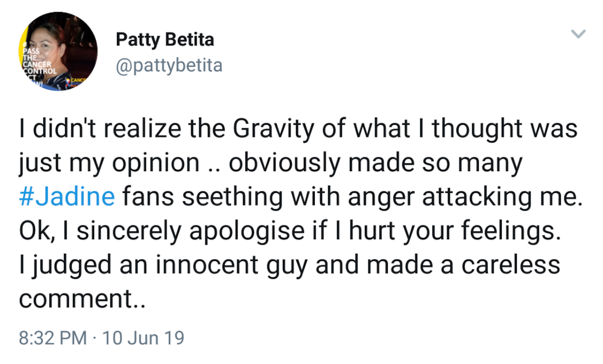Open Patty Betita's profile picture
Viewport: 603px width, 364px height.
58,51
